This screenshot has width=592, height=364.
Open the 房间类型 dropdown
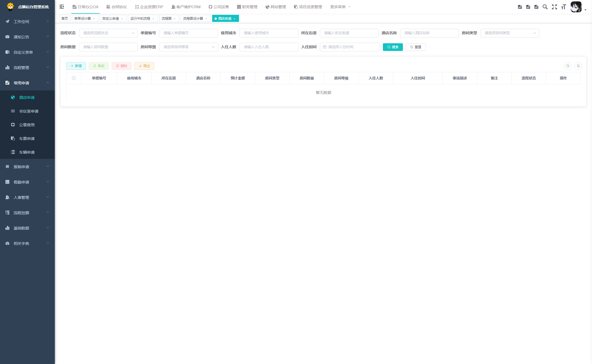510,33
